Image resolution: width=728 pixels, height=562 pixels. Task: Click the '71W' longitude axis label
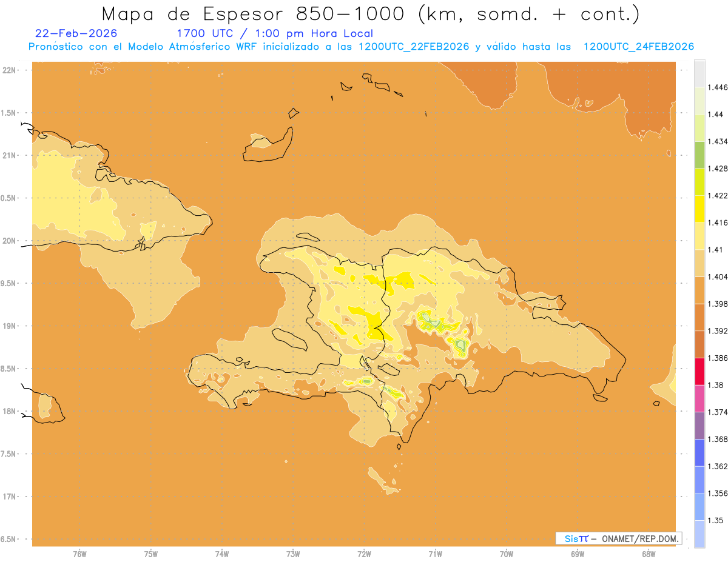pos(435,554)
